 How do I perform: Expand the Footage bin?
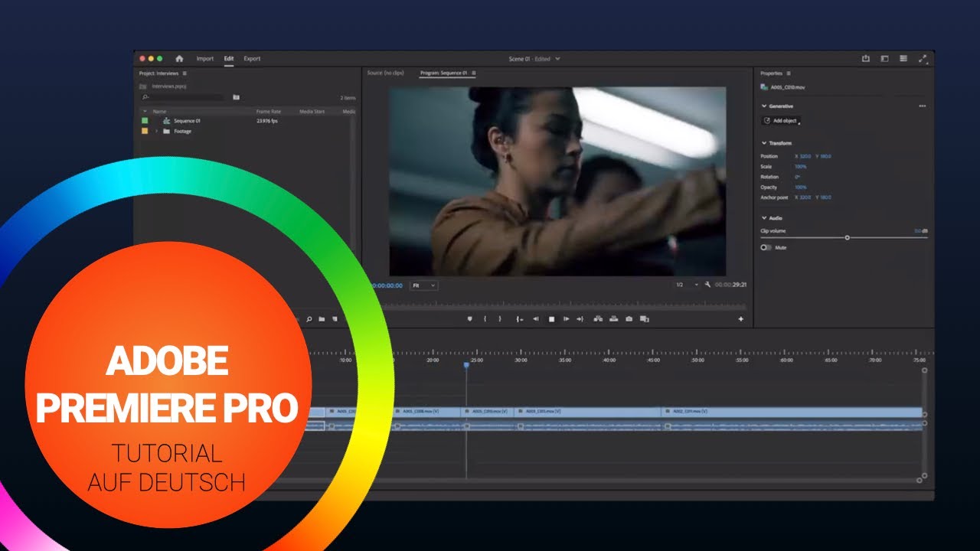[x=156, y=131]
